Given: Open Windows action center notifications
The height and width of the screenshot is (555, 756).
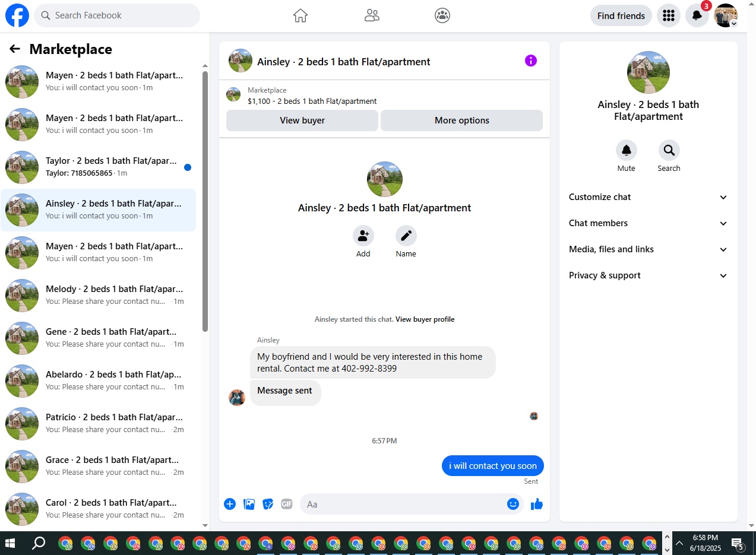Looking at the screenshot, I should pyautogui.click(x=738, y=544).
